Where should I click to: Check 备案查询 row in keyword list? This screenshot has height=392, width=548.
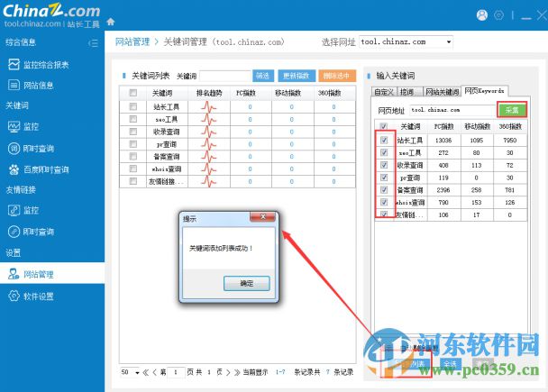tap(132, 156)
